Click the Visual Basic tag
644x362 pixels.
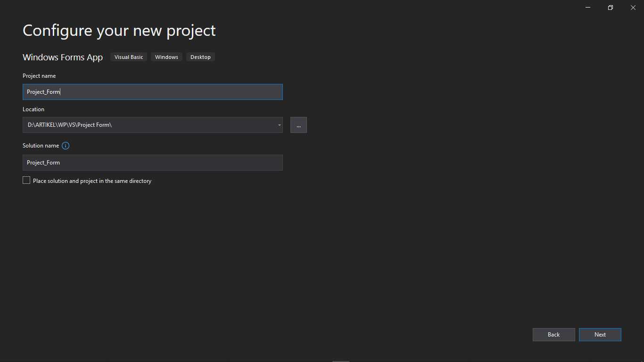tap(129, 57)
